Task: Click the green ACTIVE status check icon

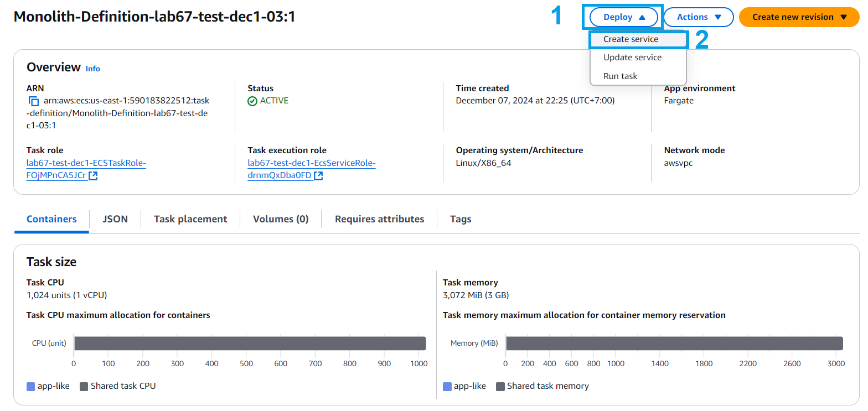Action: pos(252,101)
